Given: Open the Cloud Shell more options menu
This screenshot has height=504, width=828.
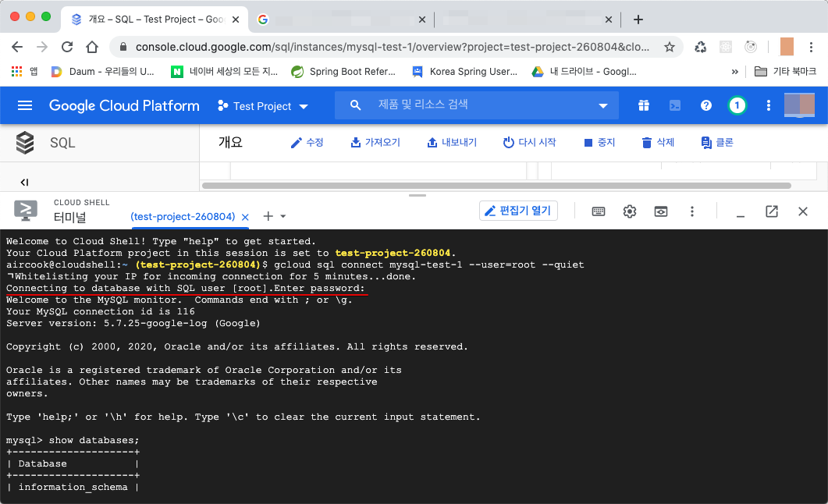Looking at the screenshot, I should point(691,211).
